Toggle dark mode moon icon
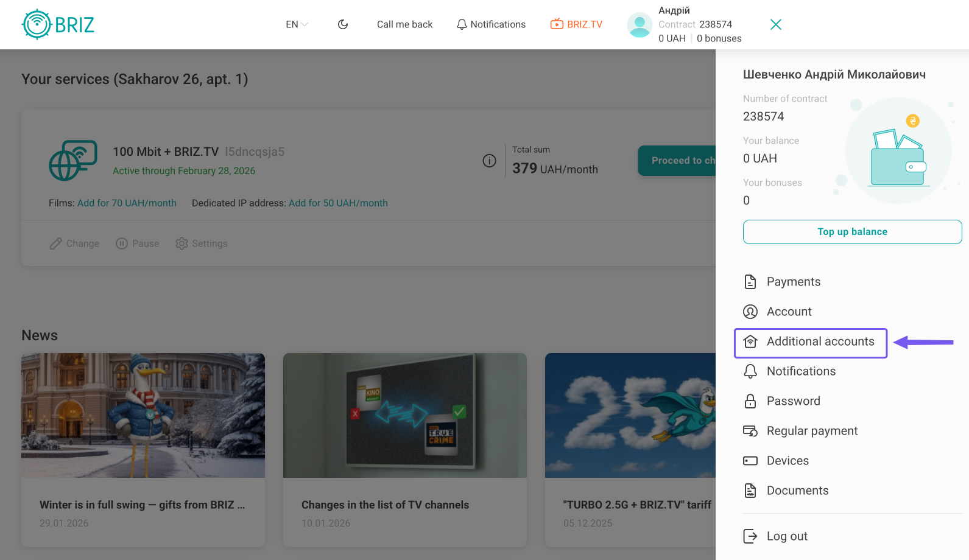This screenshot has width=969, height=560. tap(343, 24)
